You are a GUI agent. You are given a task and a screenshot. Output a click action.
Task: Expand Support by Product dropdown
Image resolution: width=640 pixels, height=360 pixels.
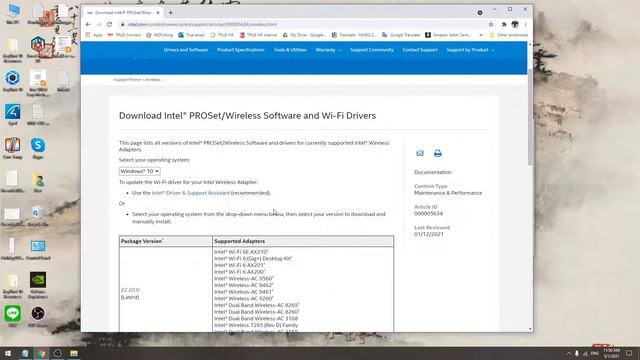click(470, 50)
